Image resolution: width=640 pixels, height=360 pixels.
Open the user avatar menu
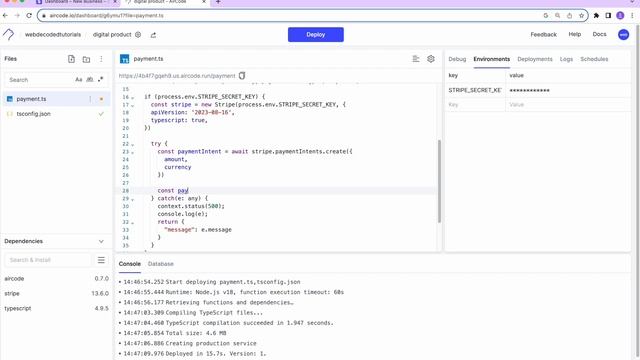coord(623,35)
